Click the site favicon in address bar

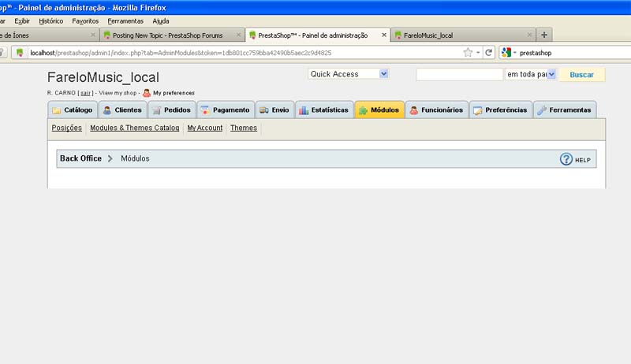click(19, 53)
